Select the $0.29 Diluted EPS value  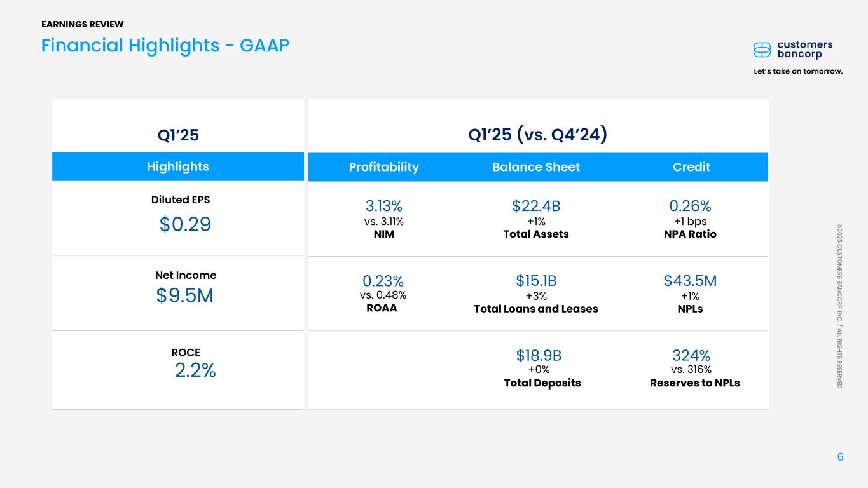[x=185, y=224]
